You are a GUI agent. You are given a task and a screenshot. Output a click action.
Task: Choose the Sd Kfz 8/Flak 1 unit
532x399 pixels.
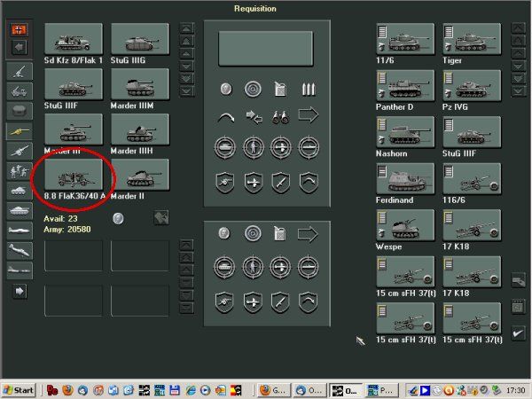tap(74, 39)
